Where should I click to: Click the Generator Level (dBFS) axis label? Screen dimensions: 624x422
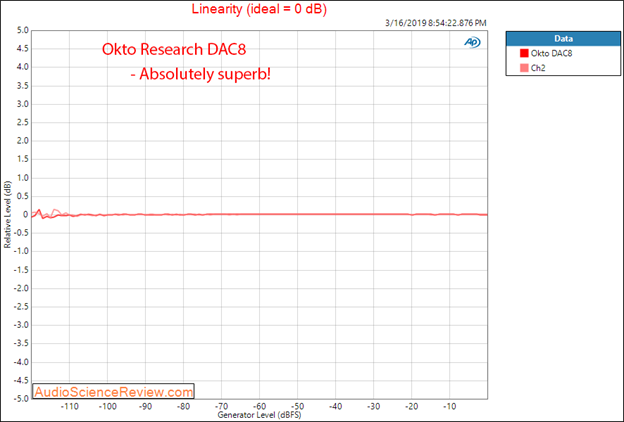click(x=259, y=415)
